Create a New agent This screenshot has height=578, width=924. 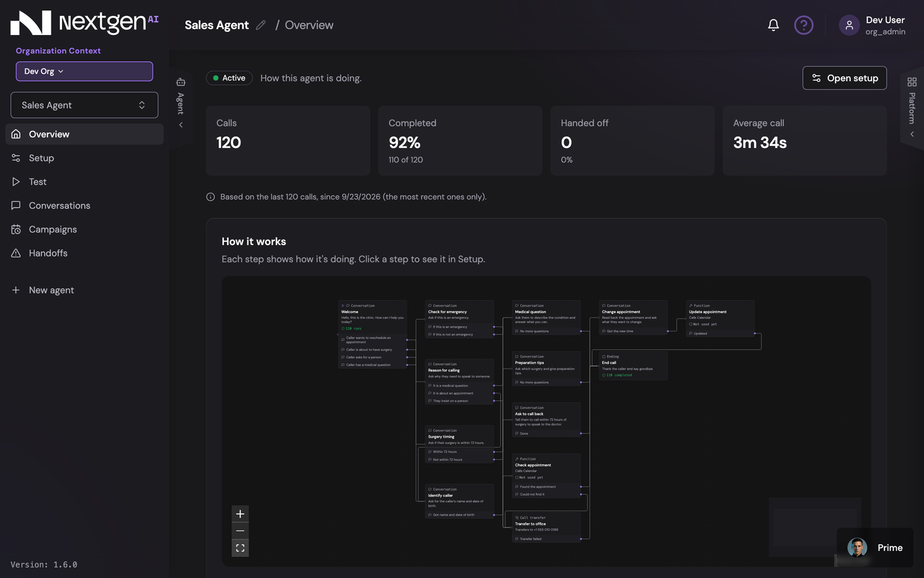click(x=84, y=290)
